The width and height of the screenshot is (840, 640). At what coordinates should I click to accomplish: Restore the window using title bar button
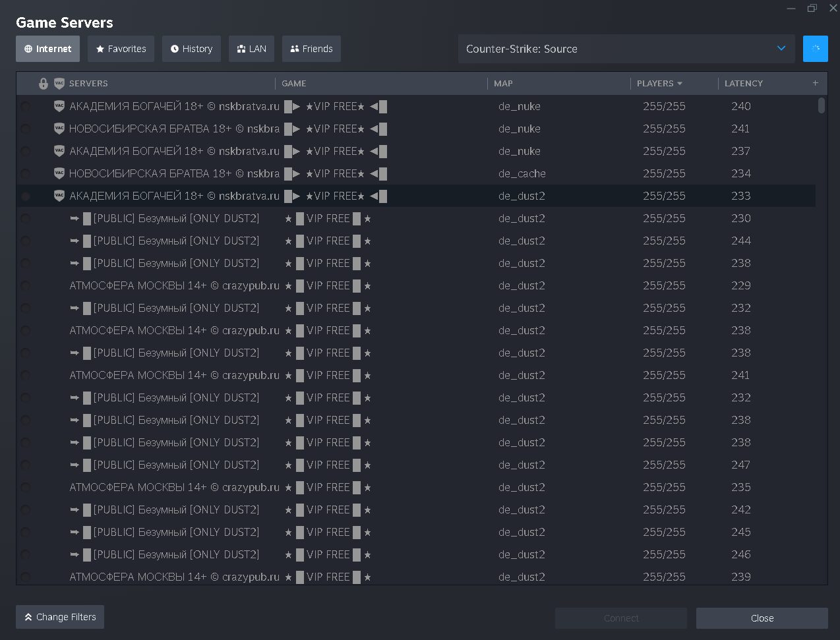(812, 8)
